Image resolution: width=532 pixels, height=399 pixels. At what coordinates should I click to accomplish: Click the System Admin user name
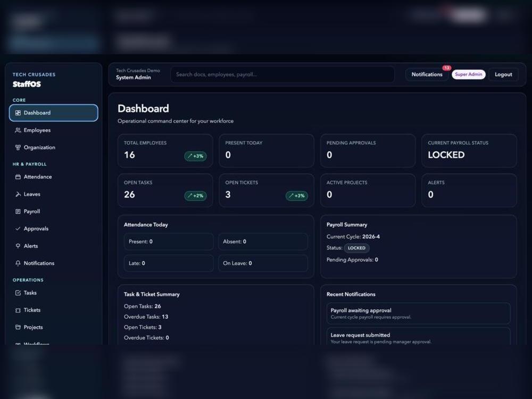pyautogui.click(x=134, y=77)
